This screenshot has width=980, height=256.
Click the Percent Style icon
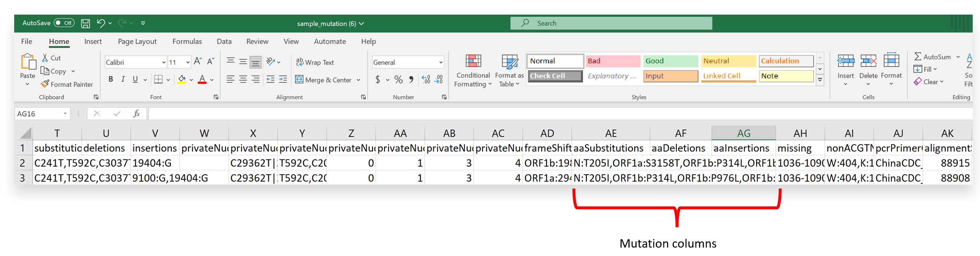click(398, 79)
